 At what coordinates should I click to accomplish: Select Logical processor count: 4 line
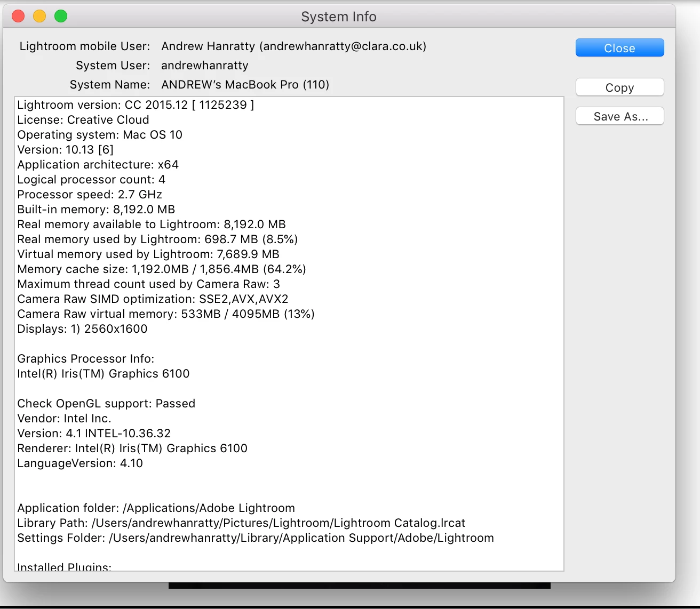91,179
